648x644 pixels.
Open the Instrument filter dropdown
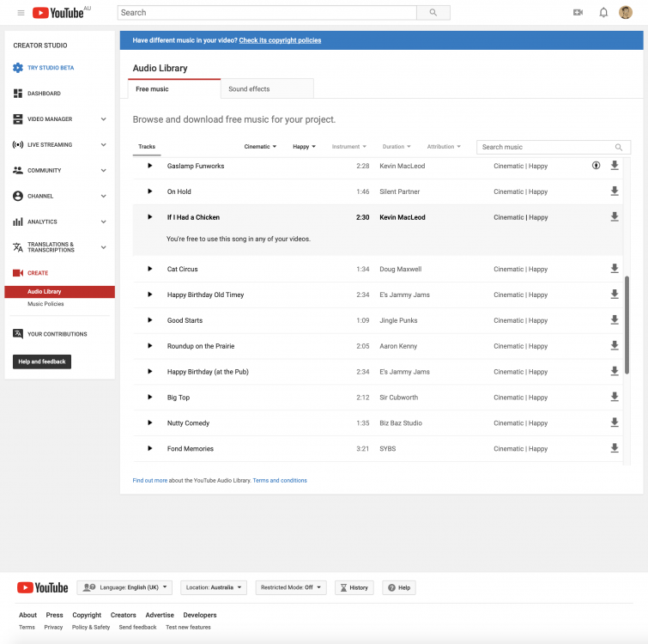348,146
